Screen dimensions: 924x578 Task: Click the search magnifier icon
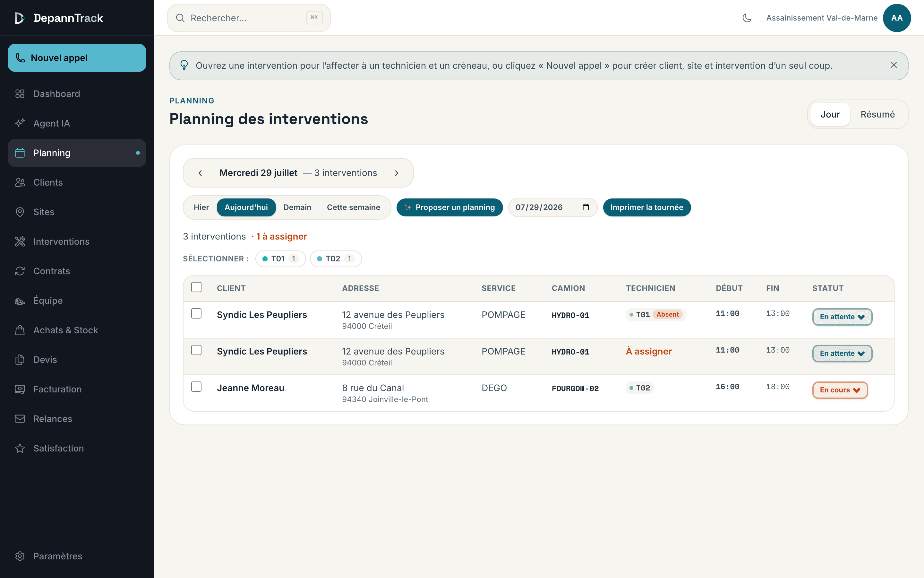pos(180,18)
